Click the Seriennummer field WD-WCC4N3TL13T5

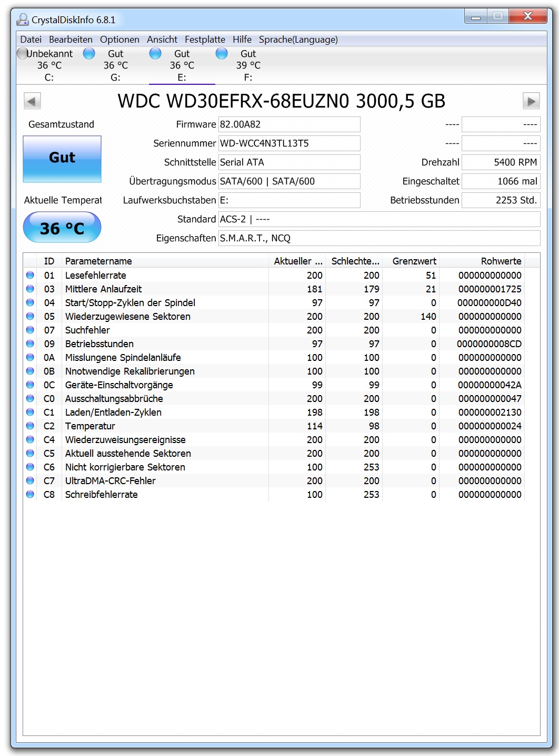(290, 143)
